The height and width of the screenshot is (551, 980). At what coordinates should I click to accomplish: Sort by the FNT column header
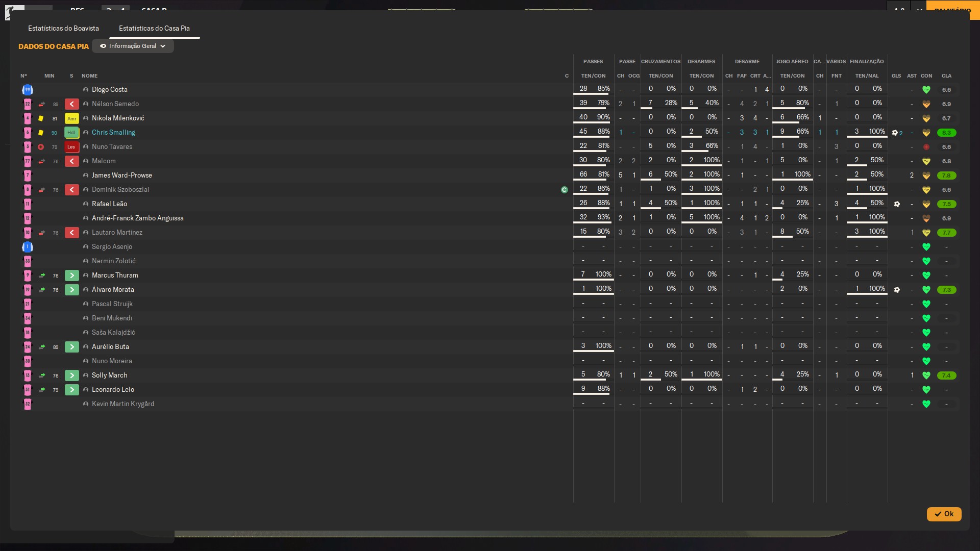pos(836,76)
